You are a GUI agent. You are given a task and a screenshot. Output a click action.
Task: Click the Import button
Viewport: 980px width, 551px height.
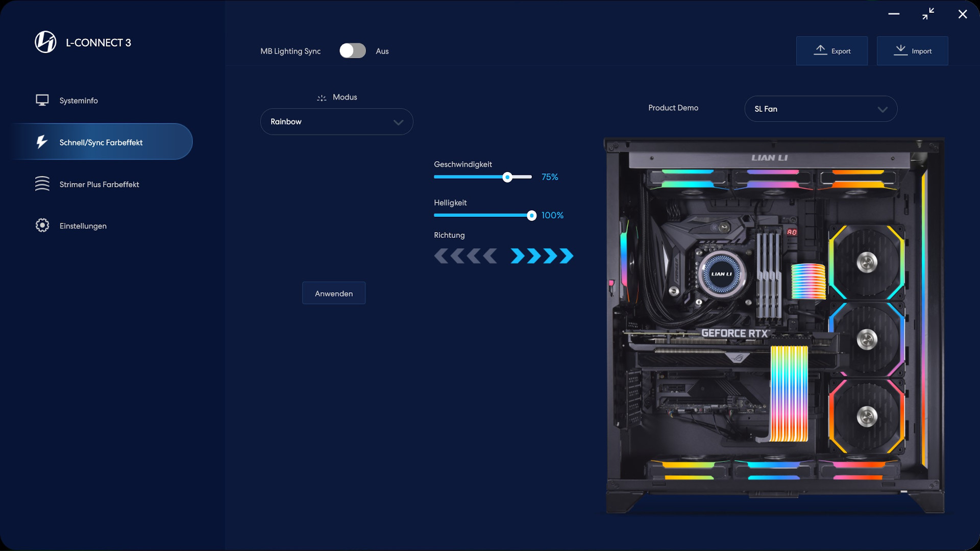(912, 51)
